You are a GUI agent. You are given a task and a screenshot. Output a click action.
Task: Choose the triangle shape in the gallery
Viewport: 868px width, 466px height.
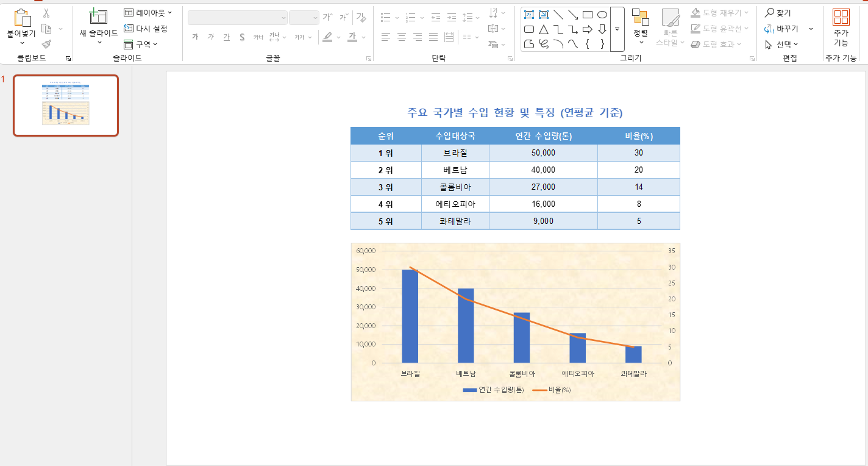pyautogui.click(x=544, y=29)
